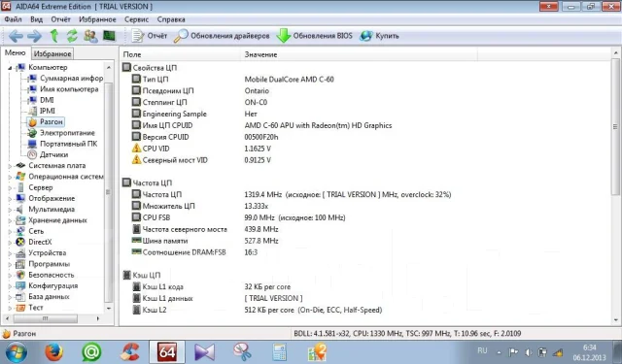This screenshot has width=622, height=364.
Task: Open Обновления драйверов driver updates
Action: (x=222, y=36)
